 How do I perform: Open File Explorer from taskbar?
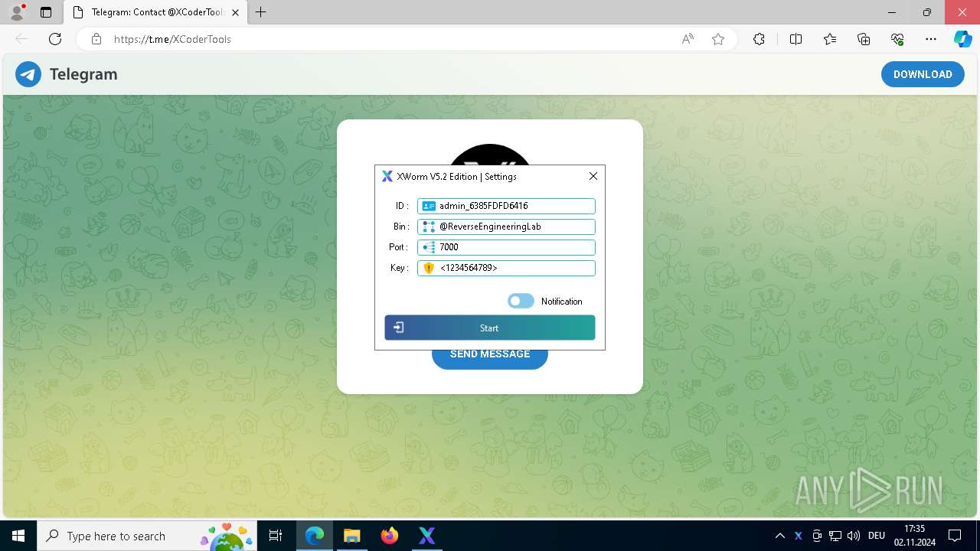point(351,536)
